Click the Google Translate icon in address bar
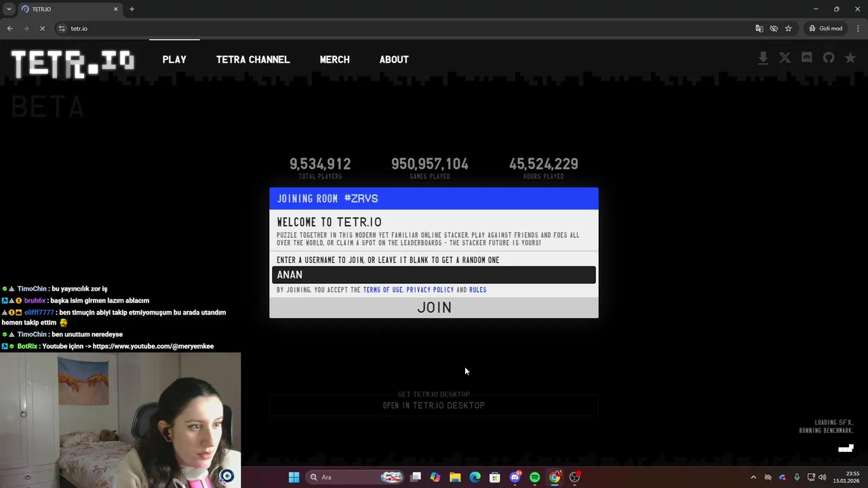 (x=759, y=28)
